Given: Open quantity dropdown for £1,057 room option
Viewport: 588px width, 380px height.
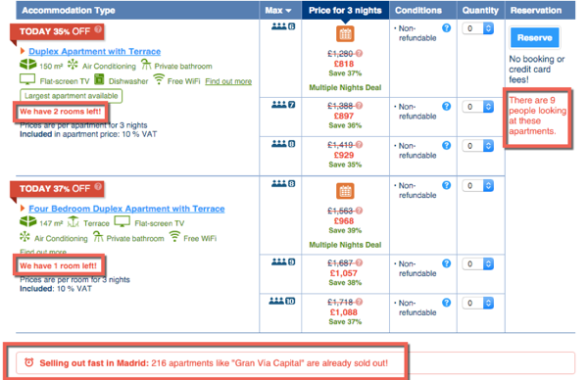Looking at the screenshot, I should tap(478, 263).
